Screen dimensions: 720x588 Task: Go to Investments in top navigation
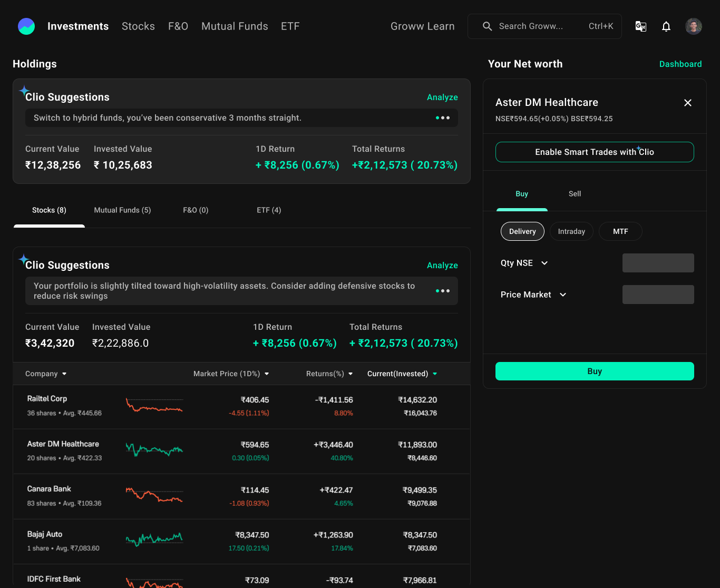click(x=78, y=26)
